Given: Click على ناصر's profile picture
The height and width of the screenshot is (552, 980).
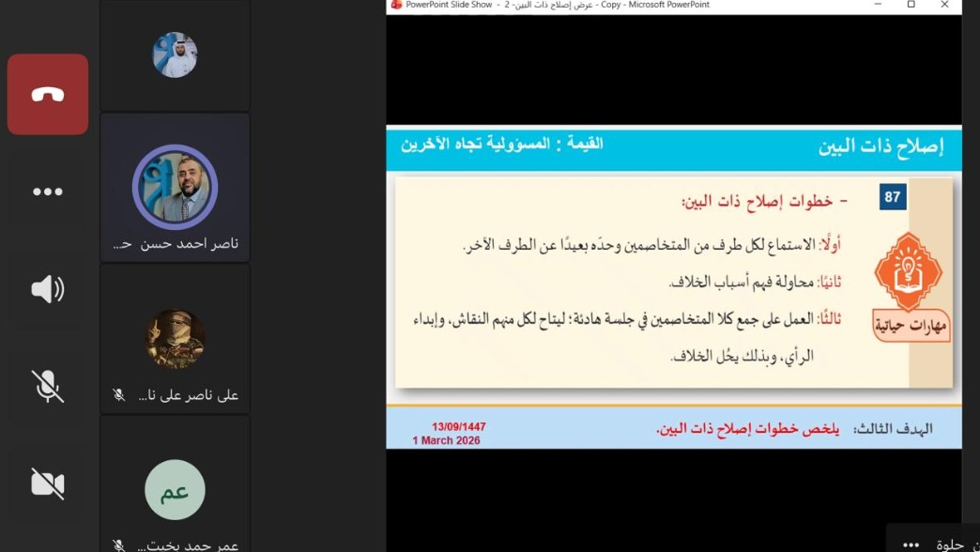Looking at the screenshot, I should (175, 337).
